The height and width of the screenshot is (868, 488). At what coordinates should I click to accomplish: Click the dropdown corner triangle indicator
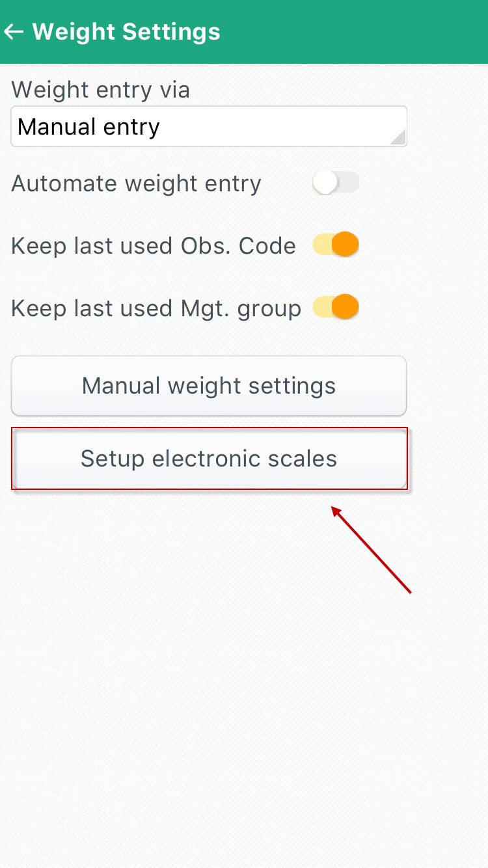point(397,136)
